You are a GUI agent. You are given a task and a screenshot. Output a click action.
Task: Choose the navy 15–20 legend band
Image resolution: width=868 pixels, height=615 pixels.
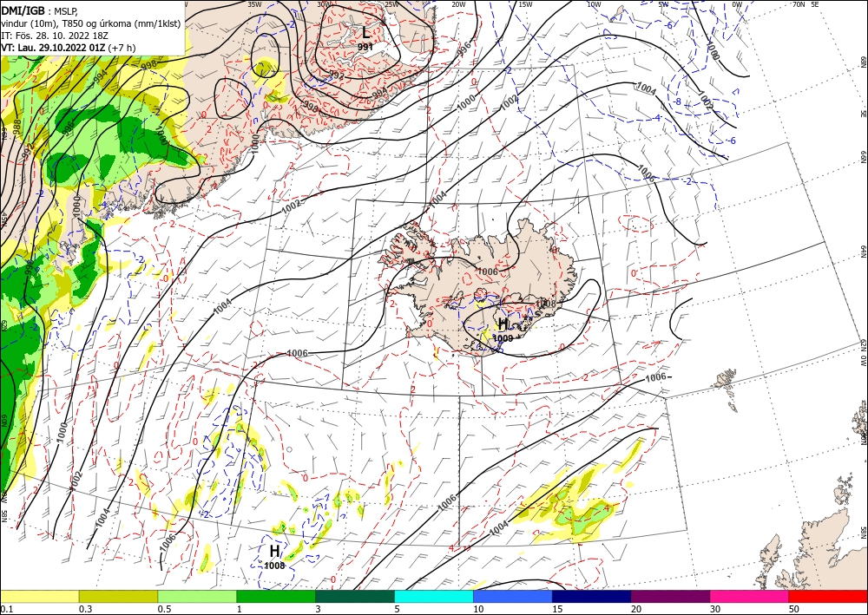coord(592,596)
